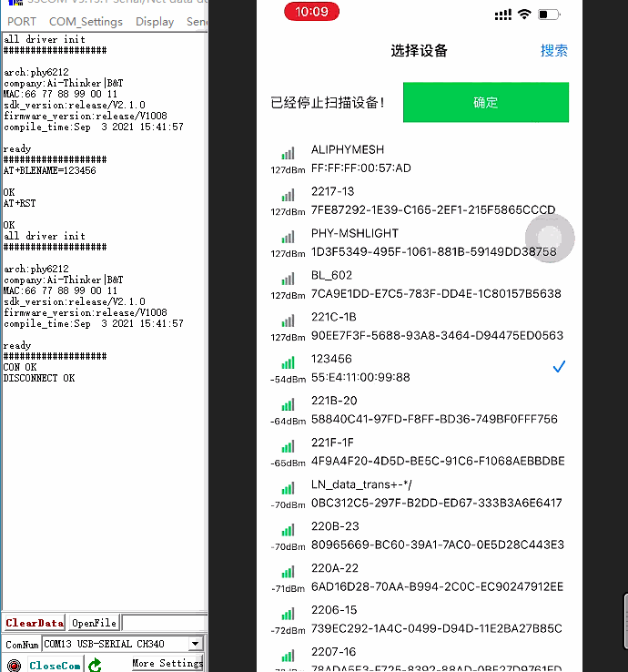
Task: Click the file path input field next to OpenFile
Action: (165, 623)
